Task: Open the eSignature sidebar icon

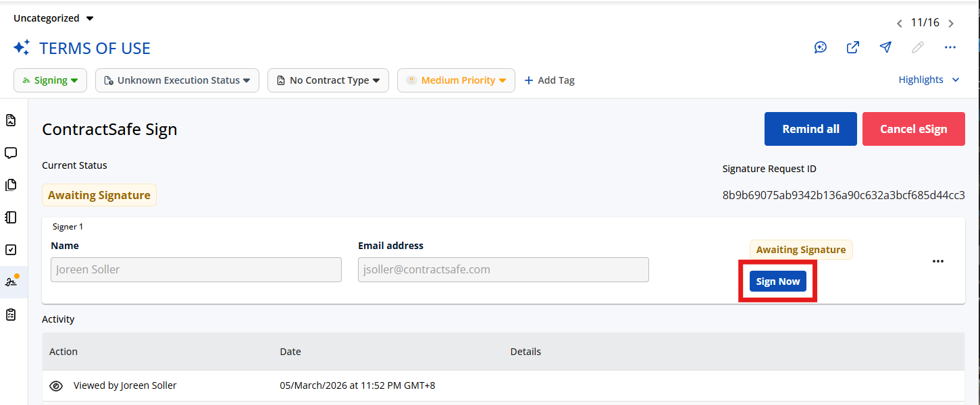Action: point(11,282)
